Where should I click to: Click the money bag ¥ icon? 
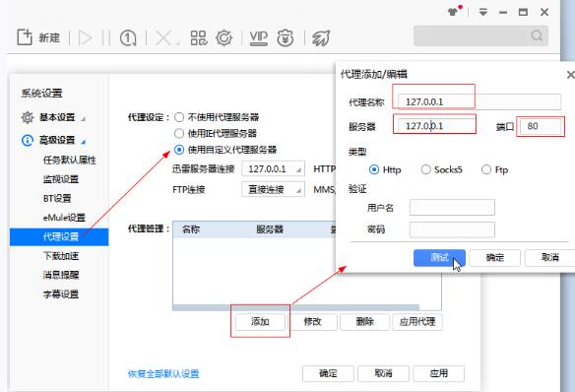[x=286, y=37]
